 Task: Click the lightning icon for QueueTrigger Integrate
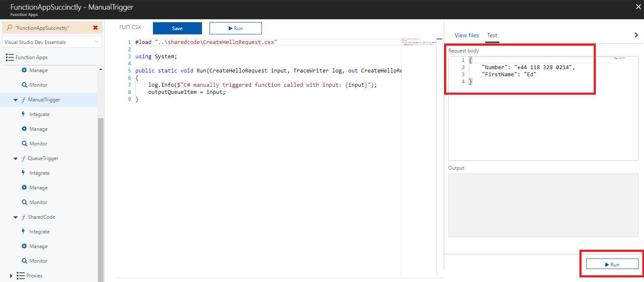click(23, 173)
